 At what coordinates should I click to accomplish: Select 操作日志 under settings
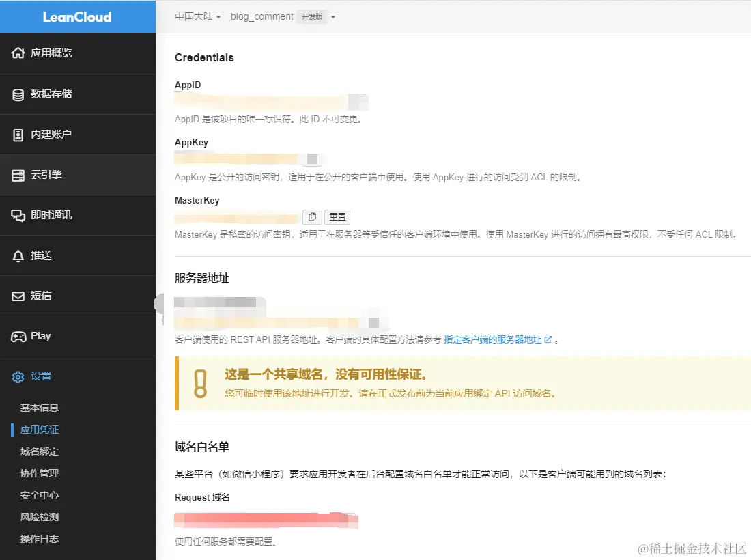pyautogui.click(x=40, y=539)
